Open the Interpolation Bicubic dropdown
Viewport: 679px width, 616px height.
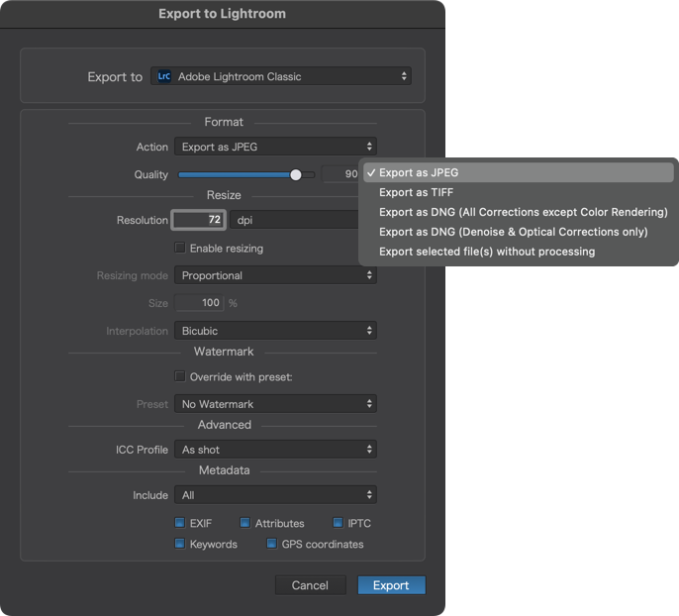(275, 331)
